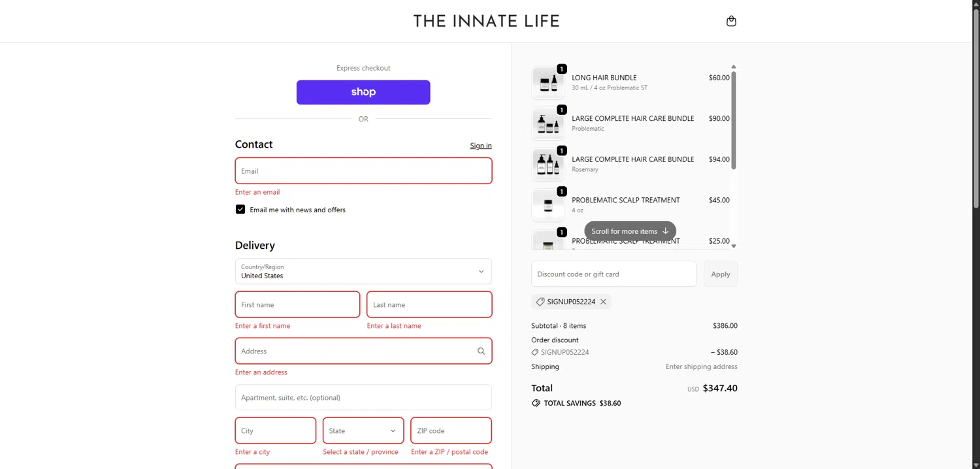
Task: Click the address search magnifier icon
Action: point(481,351)
